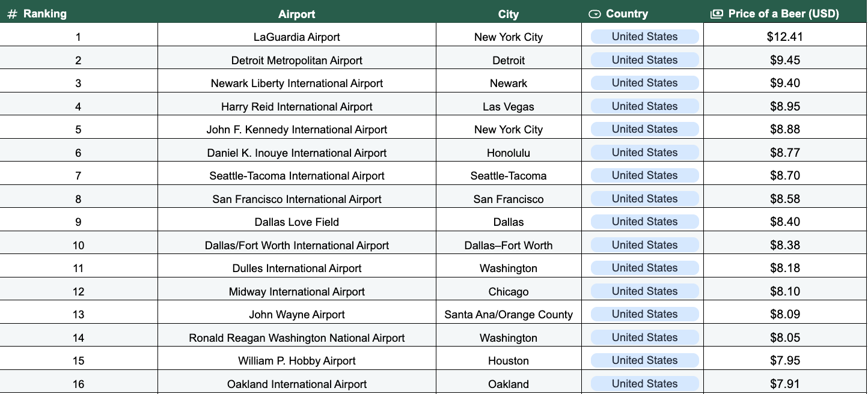Click the William P. Hobby Airport cell
The width and height of the screenshot is (868, 394).
point(296,361)
